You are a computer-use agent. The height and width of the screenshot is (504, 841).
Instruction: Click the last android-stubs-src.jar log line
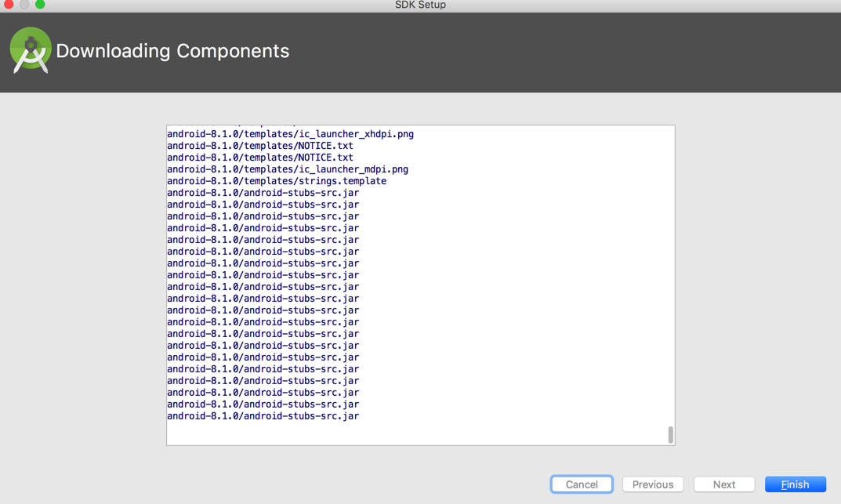263,416
